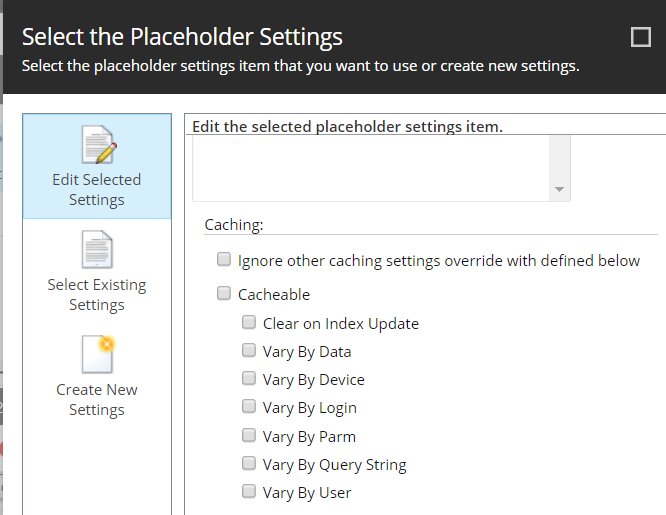
Task: Enable Vary By Query String checkbox
Action: pyautogui.click(x=249, y=463)
